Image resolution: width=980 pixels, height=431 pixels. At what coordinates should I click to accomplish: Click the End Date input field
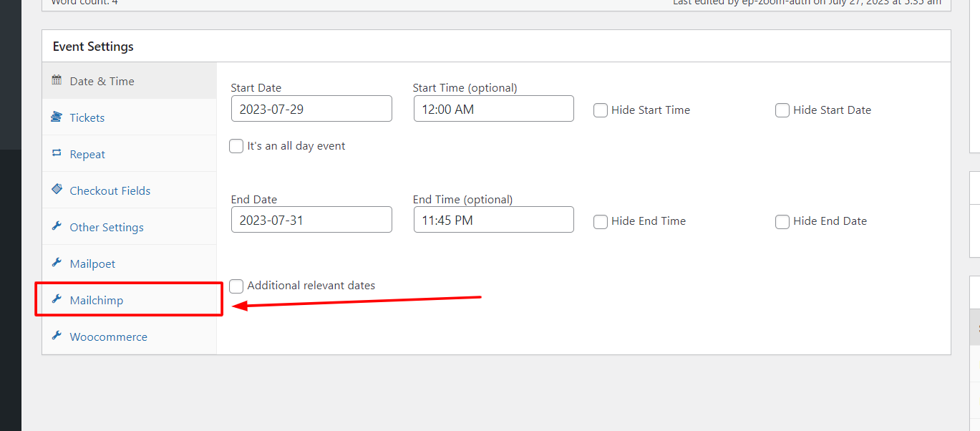coord(311,220)
